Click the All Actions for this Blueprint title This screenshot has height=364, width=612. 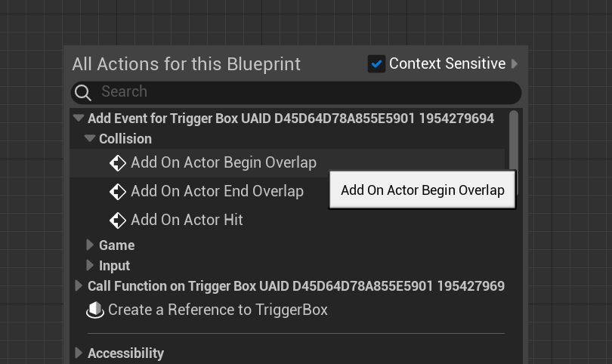pyautogui.click(x=186, y=64)
